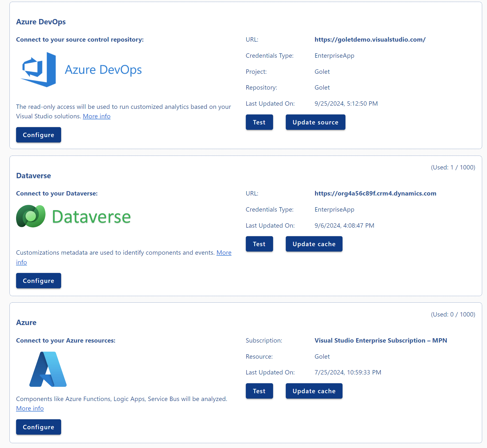Open More info link for Visual Studio solutions
The image size is (487, 448).
[97, 116]
